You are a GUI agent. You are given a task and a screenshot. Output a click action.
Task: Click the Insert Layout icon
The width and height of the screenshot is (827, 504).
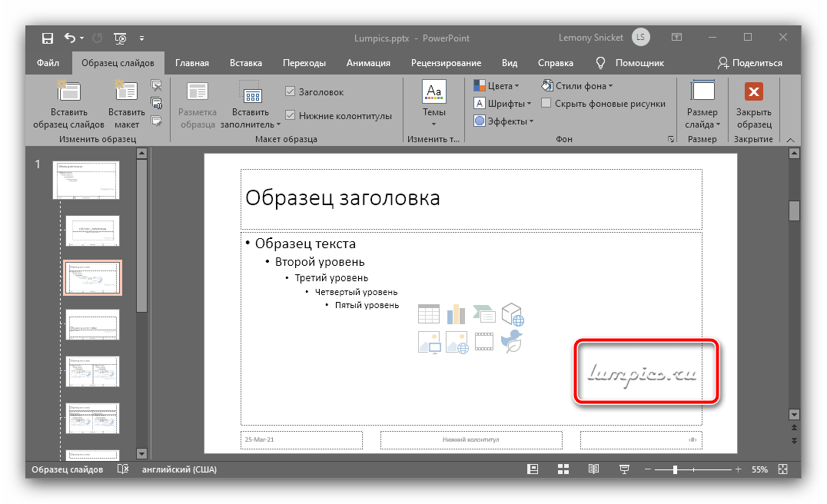(127, 92)
